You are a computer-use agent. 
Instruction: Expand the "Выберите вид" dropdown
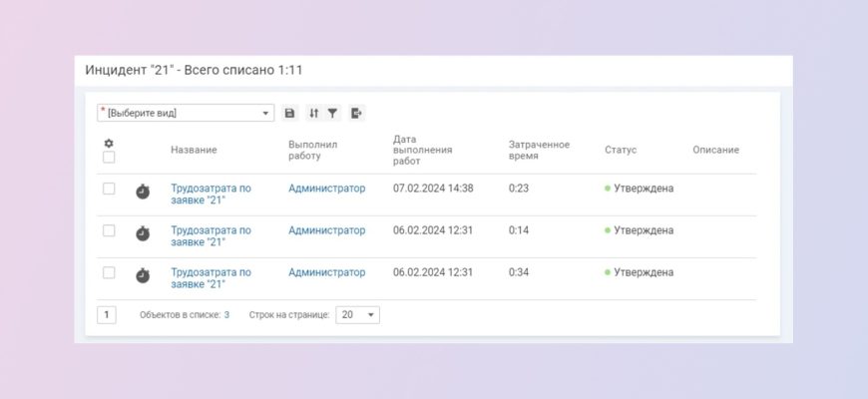[x=186, y=113]
